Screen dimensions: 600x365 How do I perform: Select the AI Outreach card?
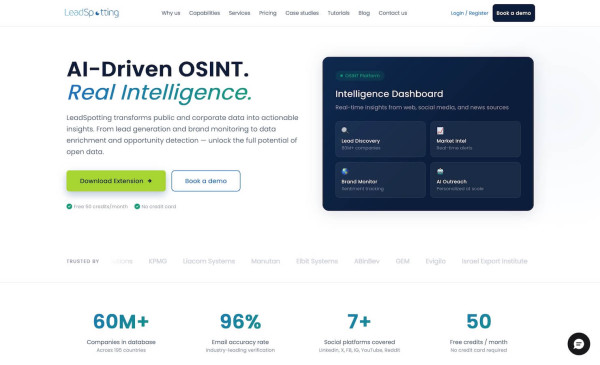[x=475, y=180]
